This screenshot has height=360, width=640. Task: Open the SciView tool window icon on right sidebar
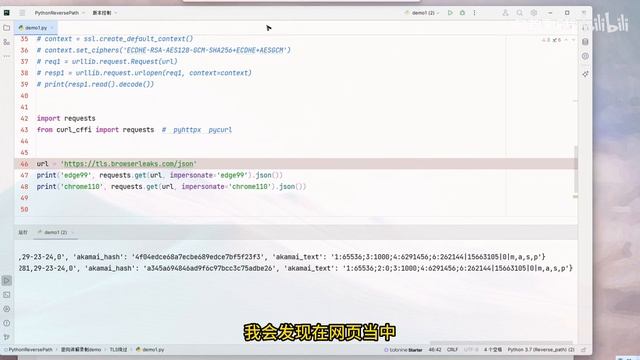585,56
